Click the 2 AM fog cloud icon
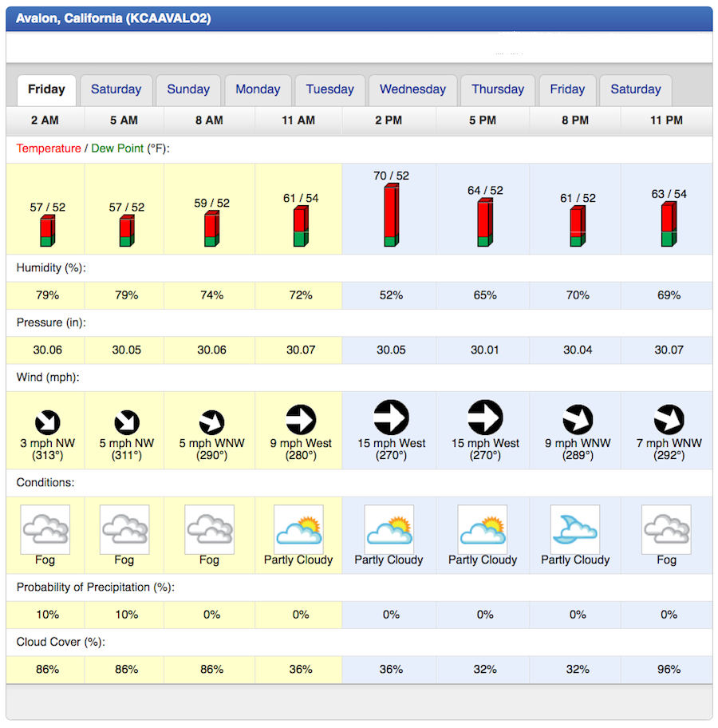Screen dimensions: 718x728 tap(45, 529)
